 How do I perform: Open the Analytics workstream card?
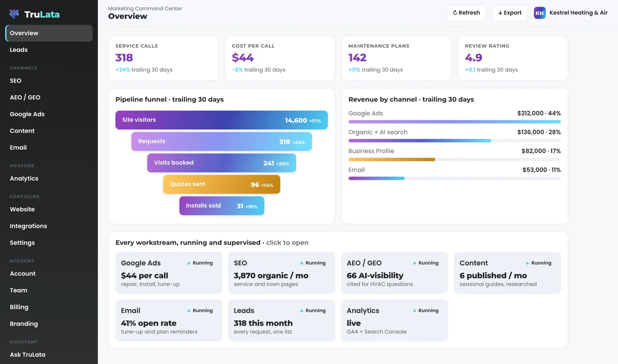[x=394, y=320]
